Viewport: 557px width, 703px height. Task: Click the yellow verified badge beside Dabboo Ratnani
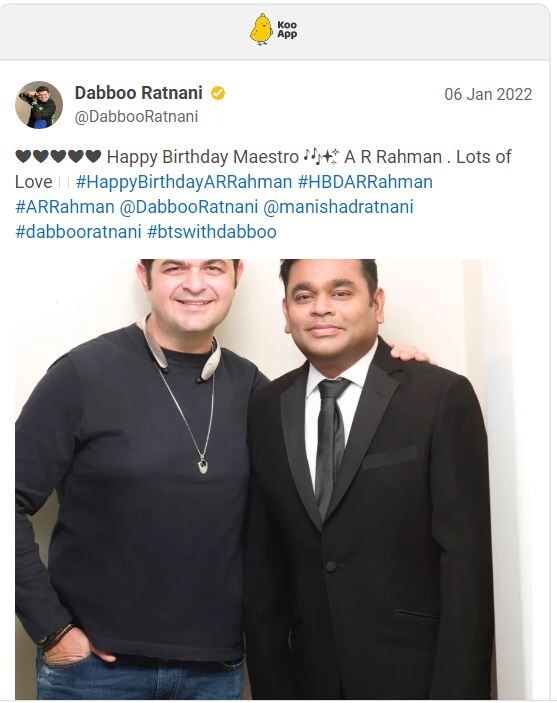coord(218,93)
